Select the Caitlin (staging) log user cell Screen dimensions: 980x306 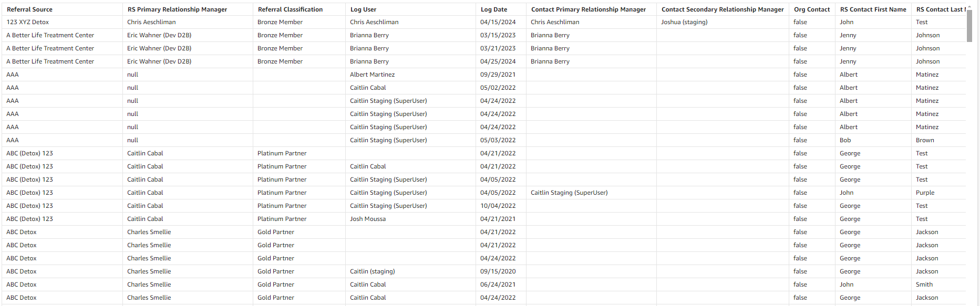tap(372, 271)
